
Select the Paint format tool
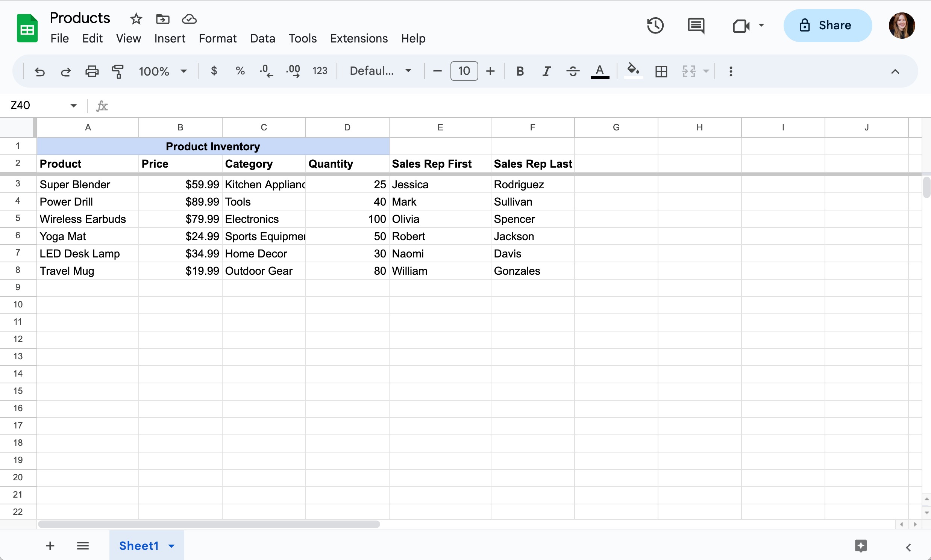pyautogui.click(x=117, y=71)
